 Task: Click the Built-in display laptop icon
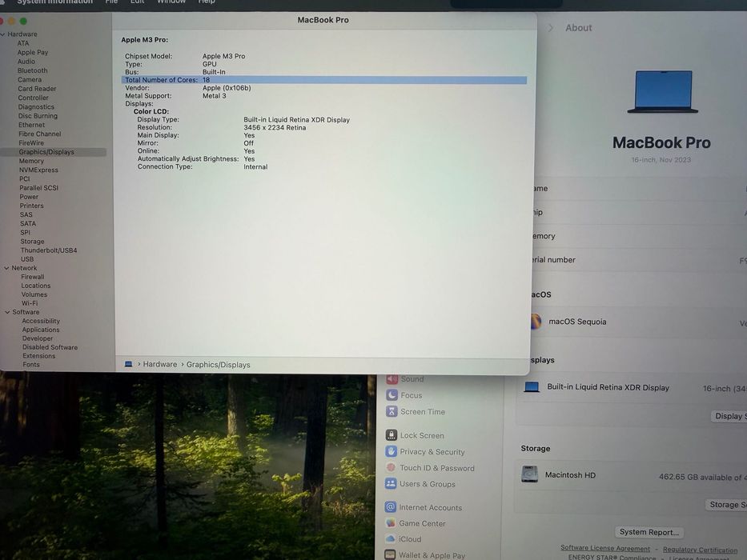point(532,386)
